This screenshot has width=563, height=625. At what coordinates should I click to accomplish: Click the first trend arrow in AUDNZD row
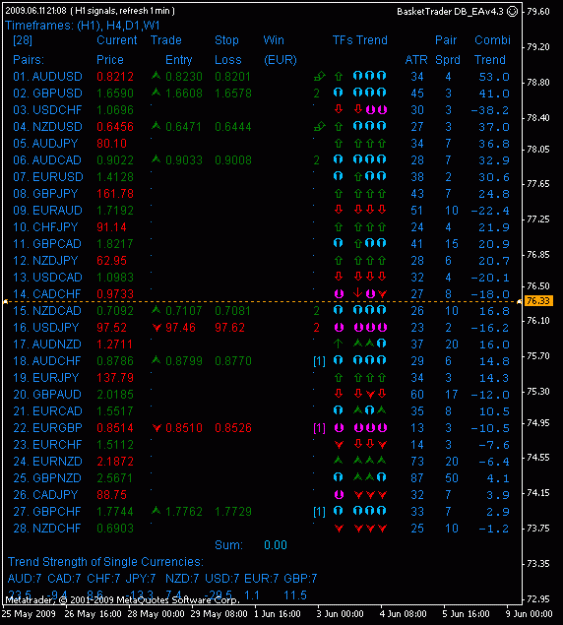tap(339, 343)
